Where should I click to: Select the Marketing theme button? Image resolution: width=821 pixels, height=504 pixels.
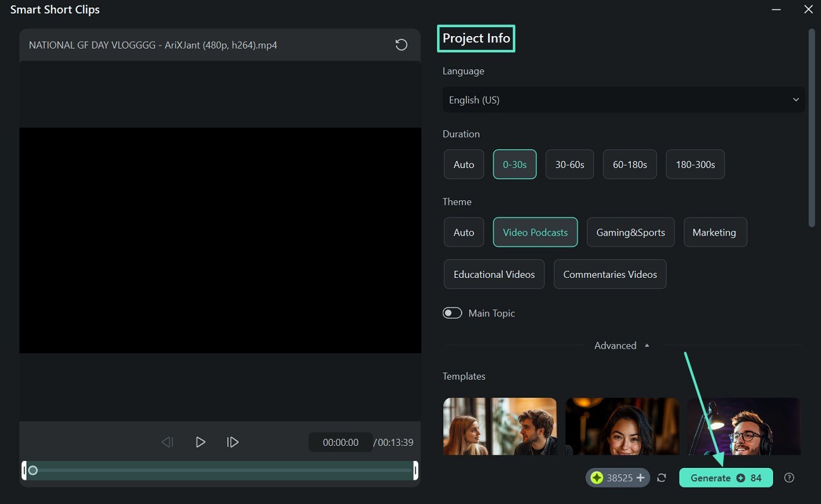[715, 232]
